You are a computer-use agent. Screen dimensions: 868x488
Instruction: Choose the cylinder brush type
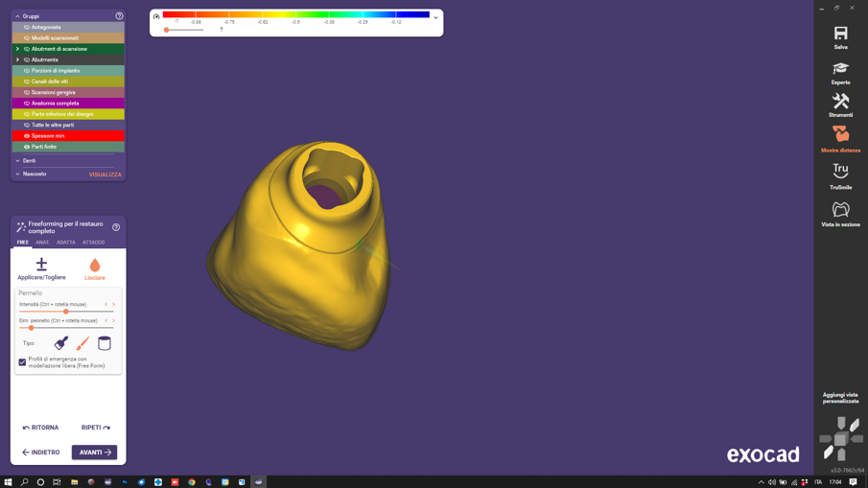[x=105, y=343]
